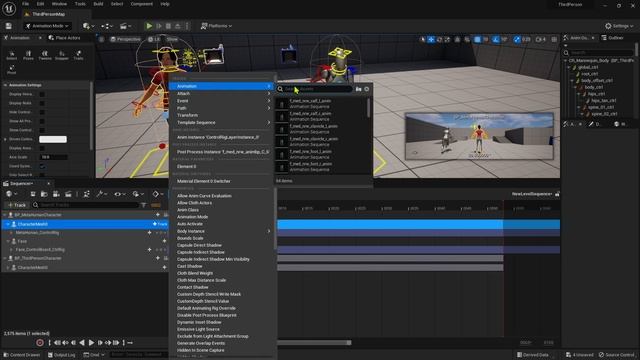Viewport: 640px width, 360px height.
Task: Click the Sequencer horizontal timeline scrollbar
Action: point(313,342)
